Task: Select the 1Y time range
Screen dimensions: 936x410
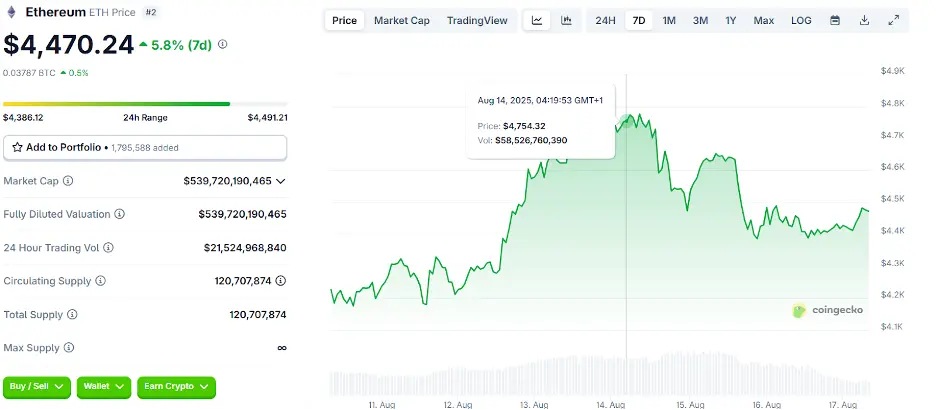Action: [x=731, y=20]
